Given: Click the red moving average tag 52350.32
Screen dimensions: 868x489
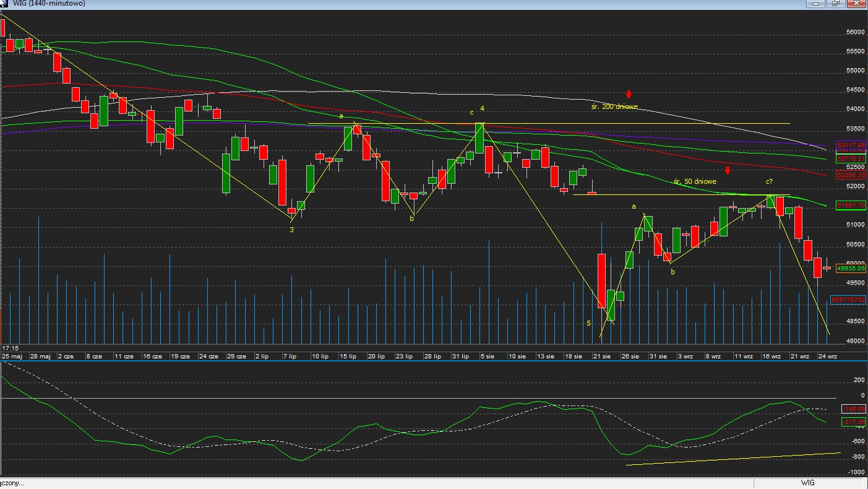Looking at the screenshot, I should point(851,175).
